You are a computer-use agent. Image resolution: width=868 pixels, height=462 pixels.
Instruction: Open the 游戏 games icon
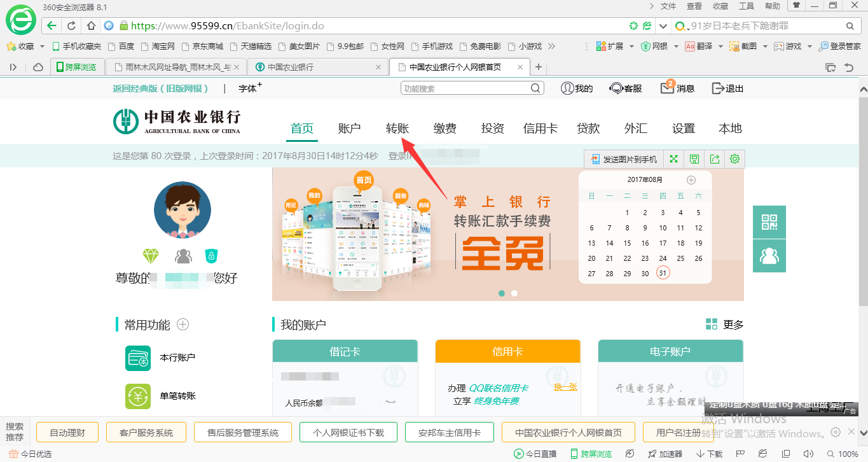tap(779, 46)
